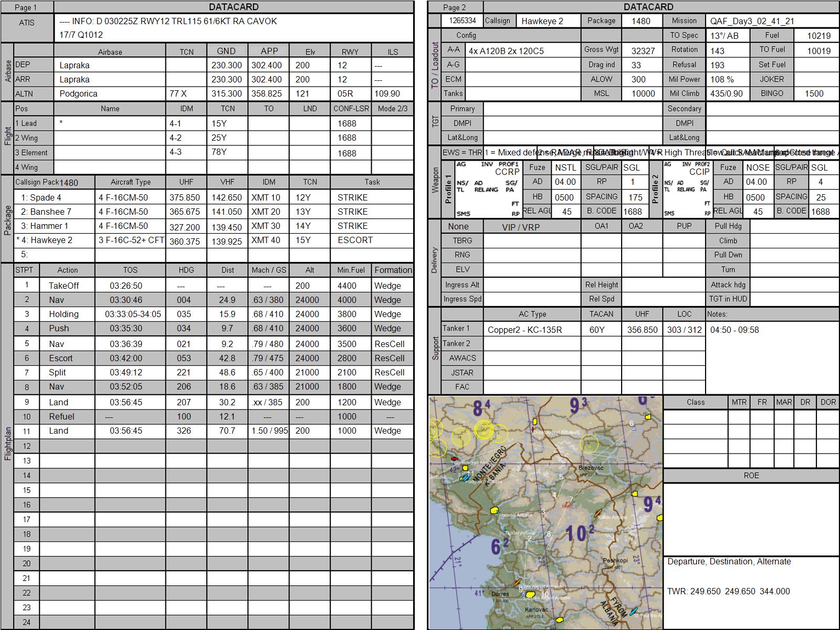Select steerpoint 5 ResCell formation
Viewport: 840px width, 630px height.
390,344
